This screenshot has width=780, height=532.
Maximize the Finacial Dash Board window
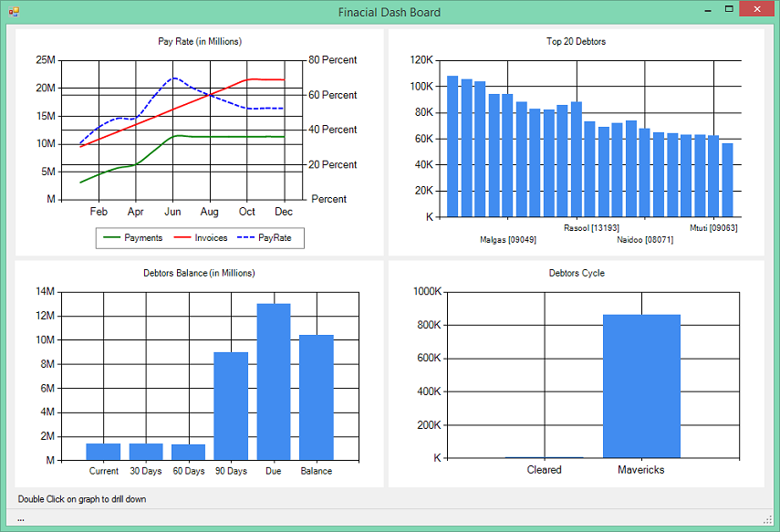[729, 9]
